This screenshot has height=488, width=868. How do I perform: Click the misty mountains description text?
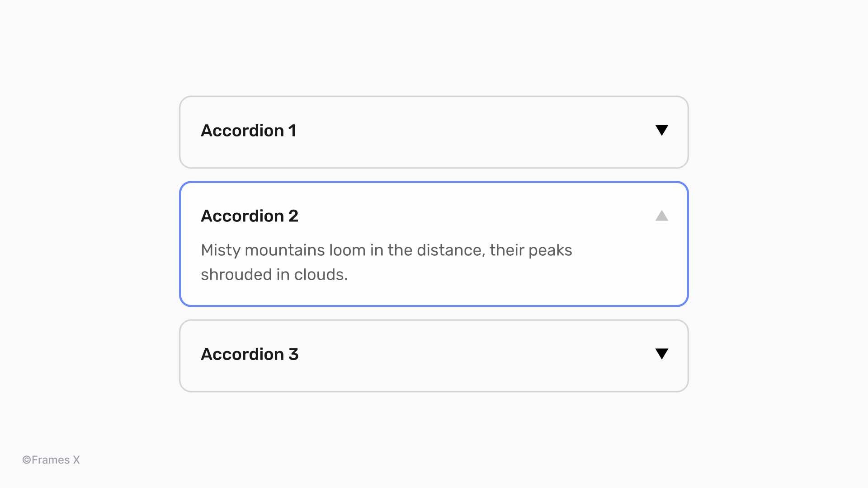pos(387,261)
